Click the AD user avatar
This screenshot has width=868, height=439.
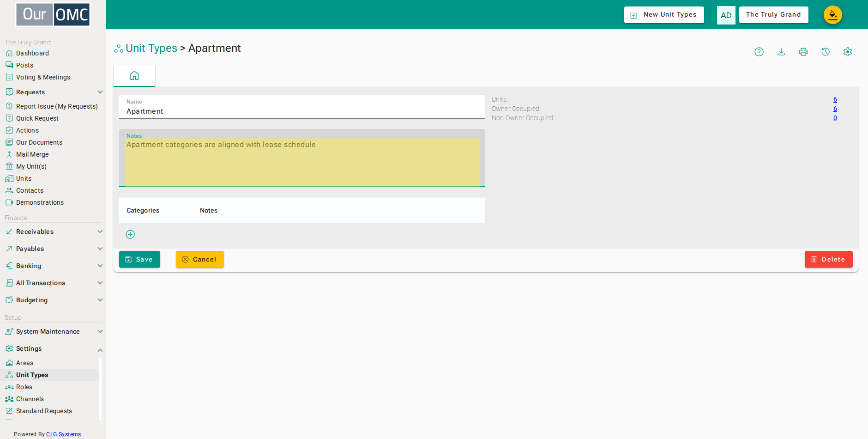726,15
